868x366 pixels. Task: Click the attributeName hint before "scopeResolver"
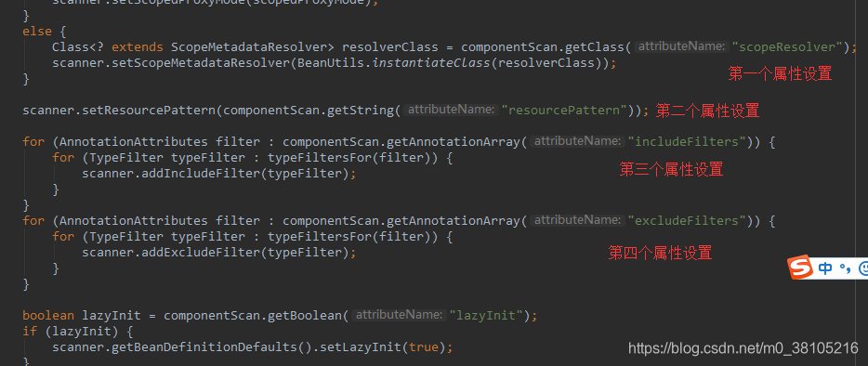pyautogui.click(x=681, y=47)
